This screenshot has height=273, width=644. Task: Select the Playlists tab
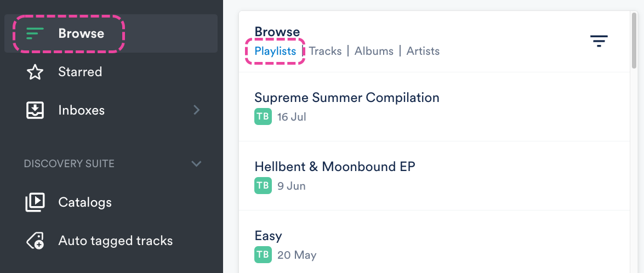(275, 51)
